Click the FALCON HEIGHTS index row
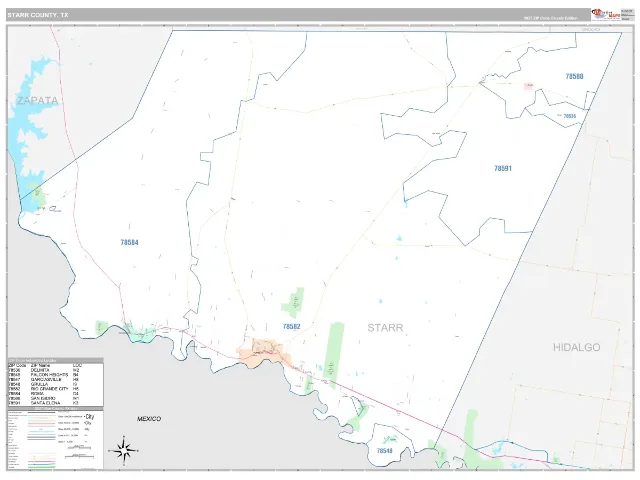The width and height of the screenshot is (640, 480). pos(55,375)
